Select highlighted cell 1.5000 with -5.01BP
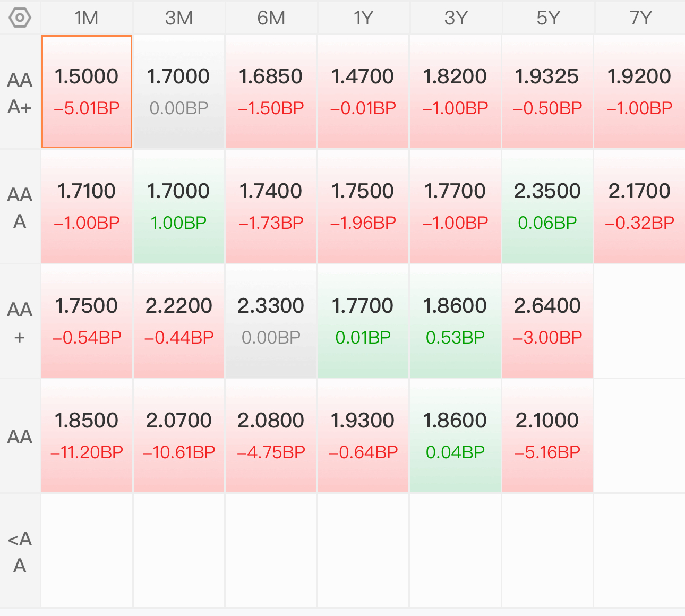Screen dimensions: 685x616 (x=87, y=92)
